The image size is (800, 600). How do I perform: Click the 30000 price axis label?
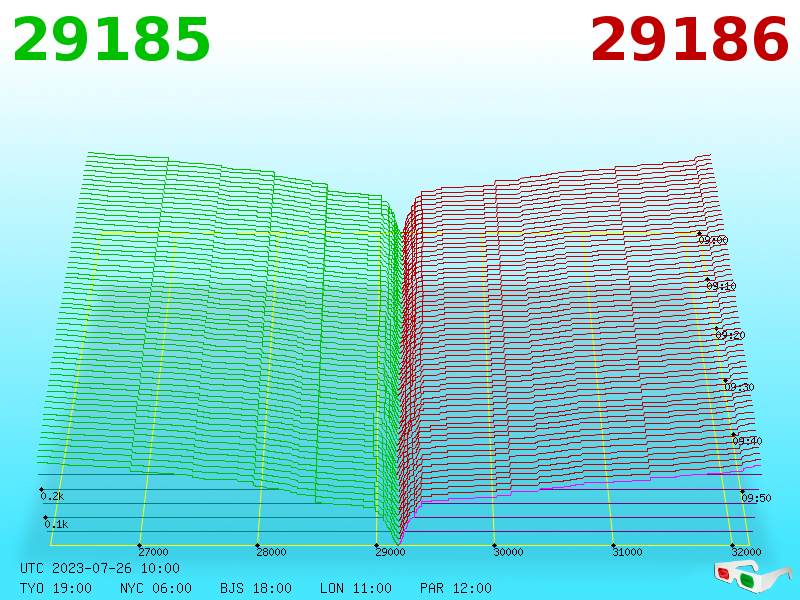(x=508, y=552)
